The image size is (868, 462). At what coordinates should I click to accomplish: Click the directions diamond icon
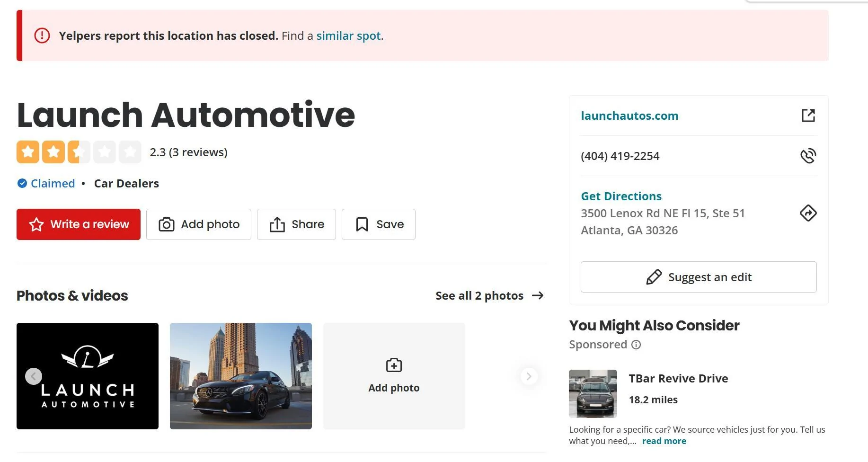808,213
